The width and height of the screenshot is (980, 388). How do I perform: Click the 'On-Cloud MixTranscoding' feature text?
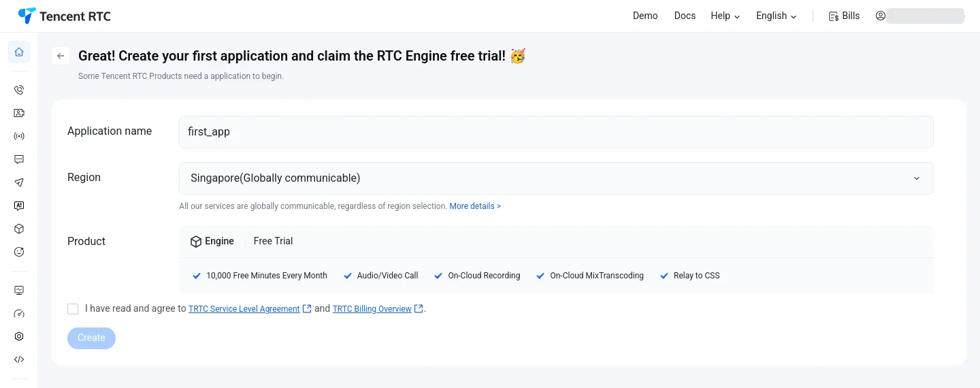[x=597, y=276]
